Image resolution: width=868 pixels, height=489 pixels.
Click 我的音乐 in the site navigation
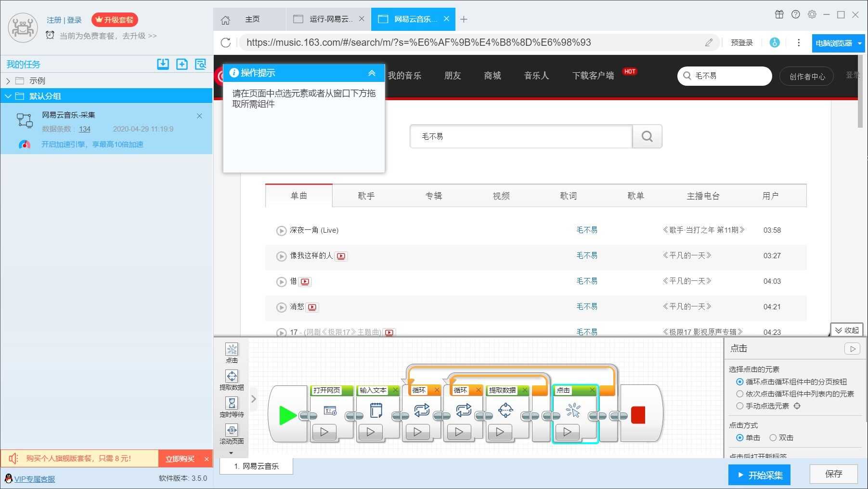404,76
